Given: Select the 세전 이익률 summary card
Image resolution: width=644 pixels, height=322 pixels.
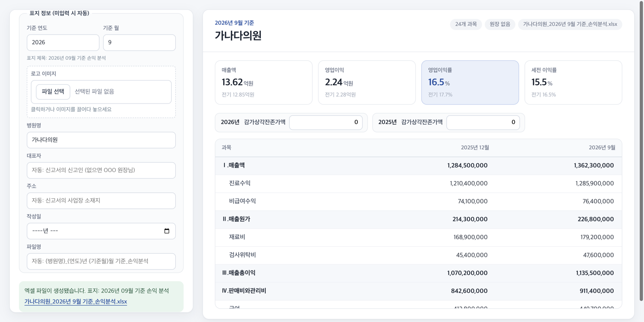Looking at the screenshot, I should (573, 82).
